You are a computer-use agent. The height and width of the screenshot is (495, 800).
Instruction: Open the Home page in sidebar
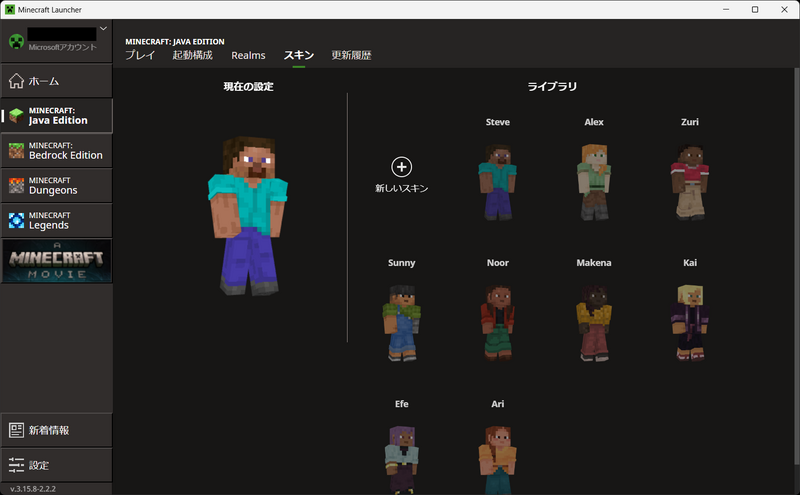tap(56, 81)
